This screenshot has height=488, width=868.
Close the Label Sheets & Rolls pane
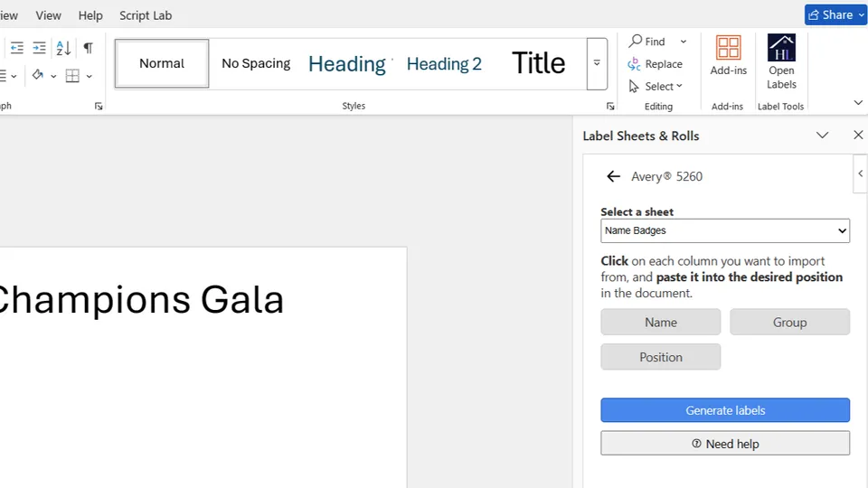click(858, 135)
